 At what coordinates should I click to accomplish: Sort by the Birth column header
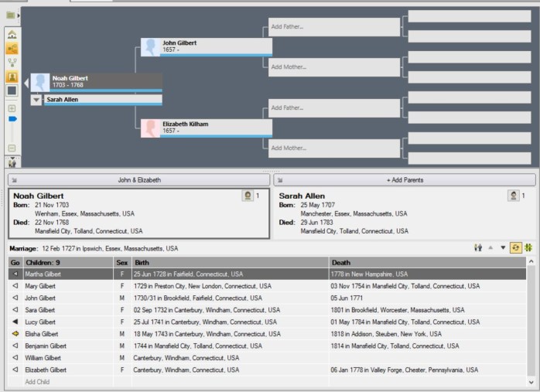coord(229,262)
